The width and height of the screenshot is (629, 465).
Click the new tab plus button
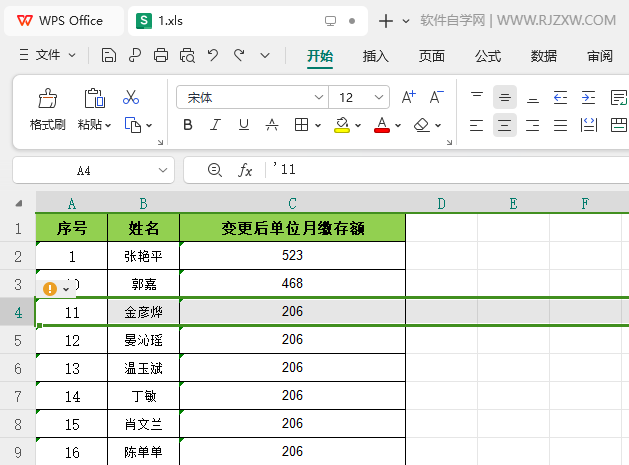386,21
